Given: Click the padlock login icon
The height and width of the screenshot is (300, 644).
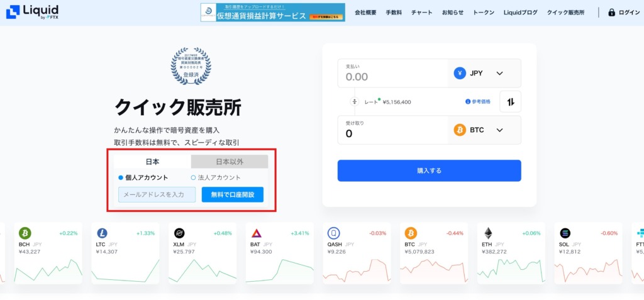Looking at the screenshot, I should point(611,13).
